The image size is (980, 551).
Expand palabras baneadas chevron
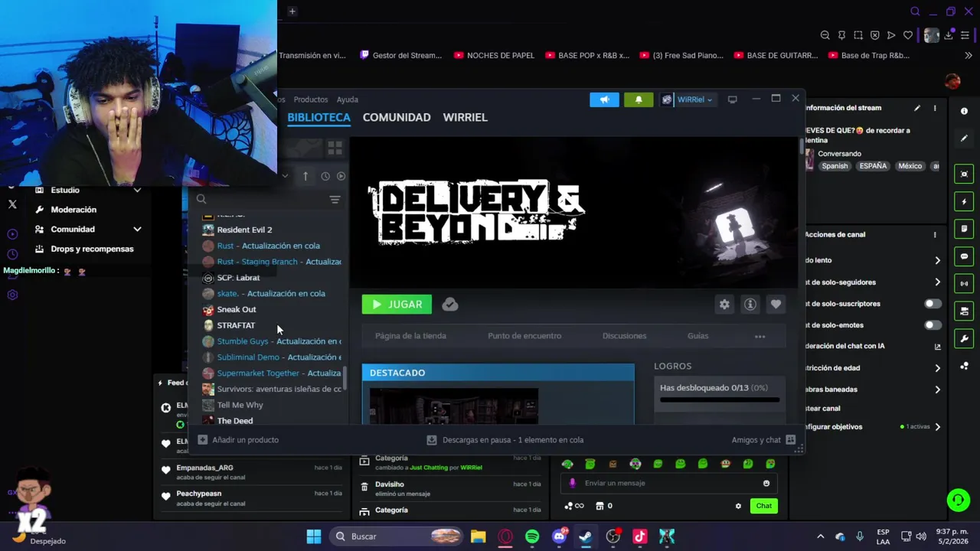tap(937, 390)
